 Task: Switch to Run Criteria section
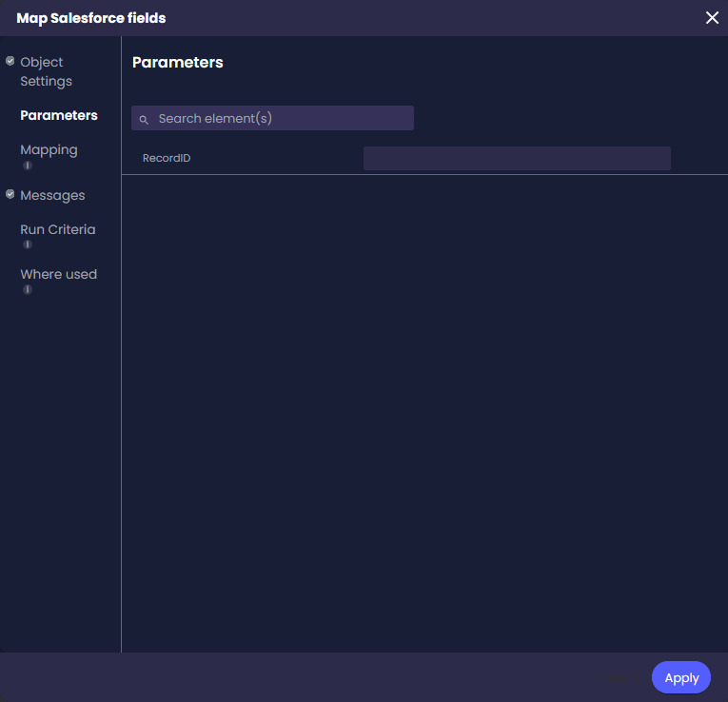tap(57, 229)
